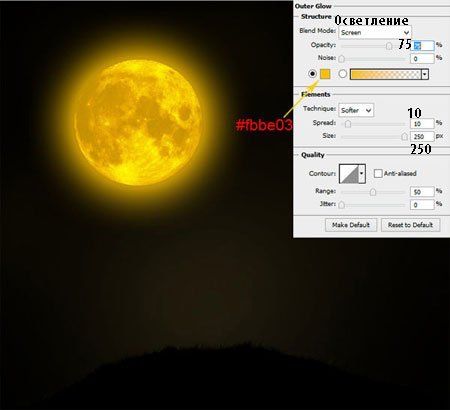Click the glow gradient preview bar
This screenshot has width=450, height=410.
click(x=385, y=74)
